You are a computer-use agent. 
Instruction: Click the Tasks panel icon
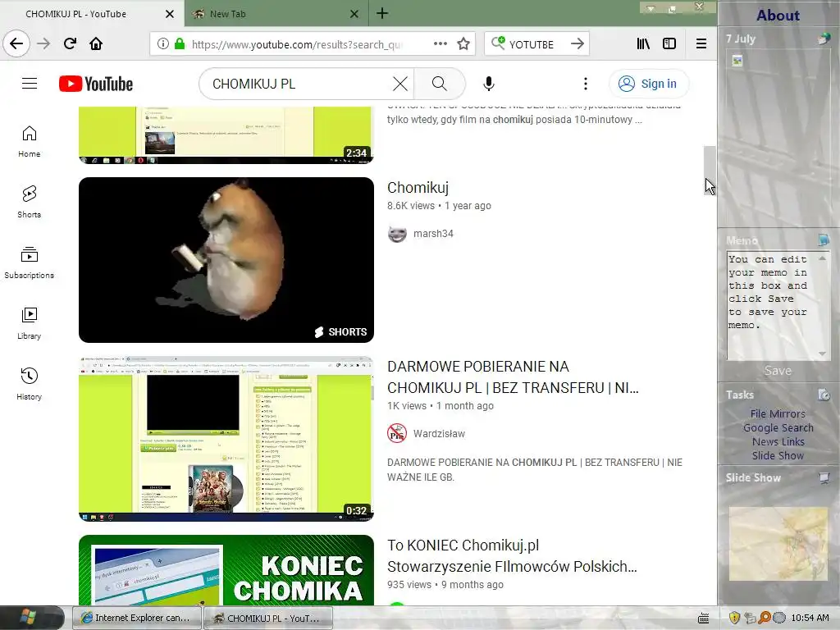tap(824, 395)
